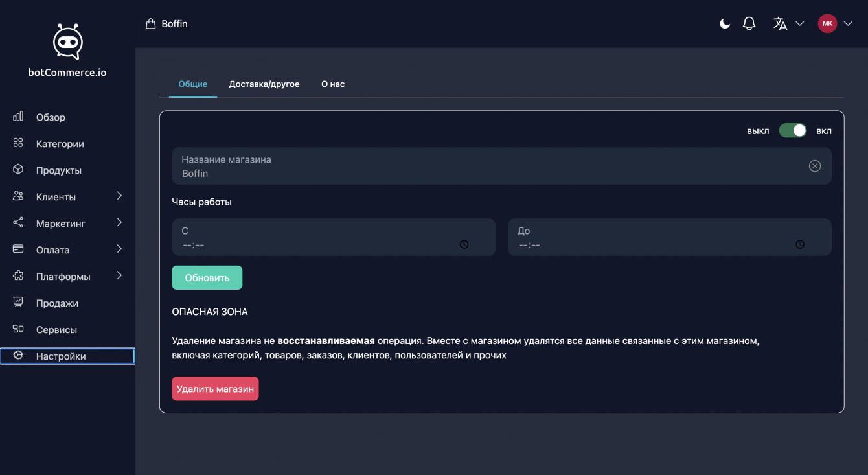Click the Продукты box icon
This screenshot has width=868, height=475.
click(x=18, y=170)
